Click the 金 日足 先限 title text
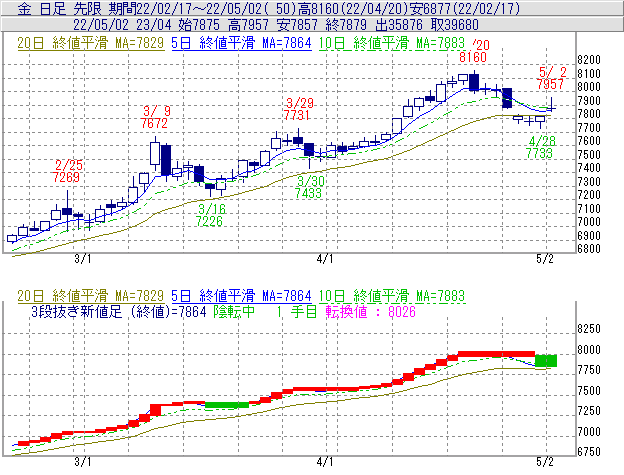 click(59, 9)
